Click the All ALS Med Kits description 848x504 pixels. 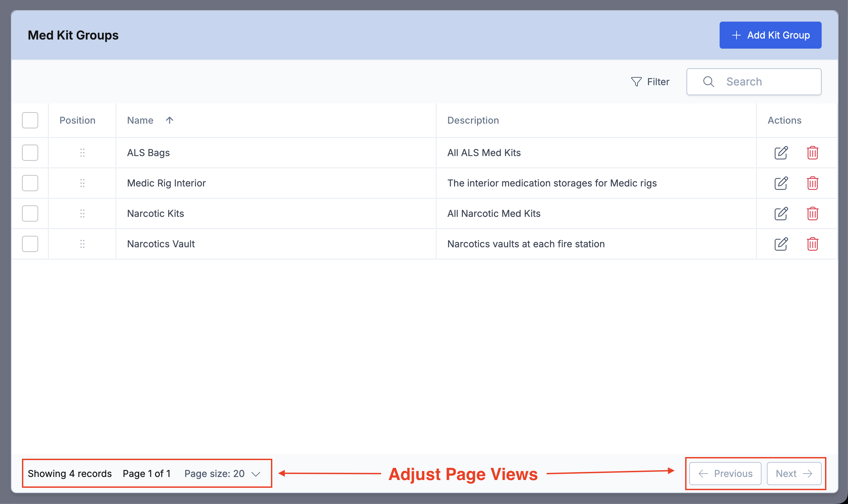coord(484,153)
